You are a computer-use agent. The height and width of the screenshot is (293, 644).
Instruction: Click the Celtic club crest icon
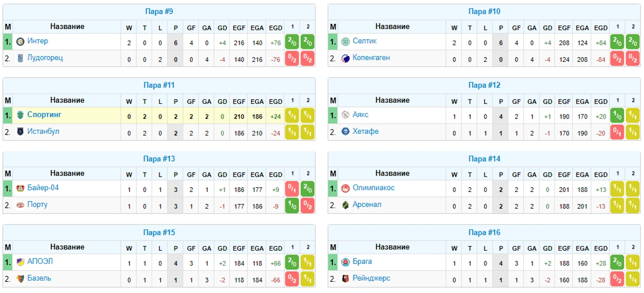(345, 42)
